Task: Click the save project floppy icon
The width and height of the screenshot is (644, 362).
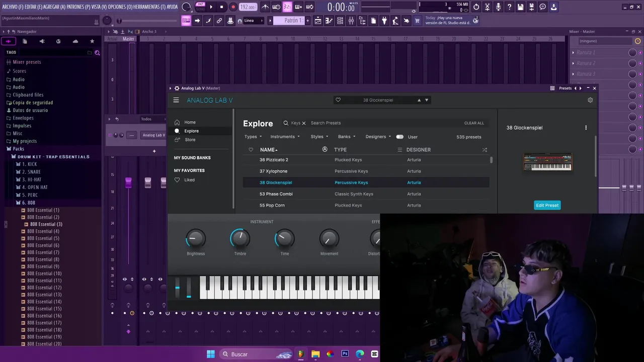Action: (x=521, y=7)
